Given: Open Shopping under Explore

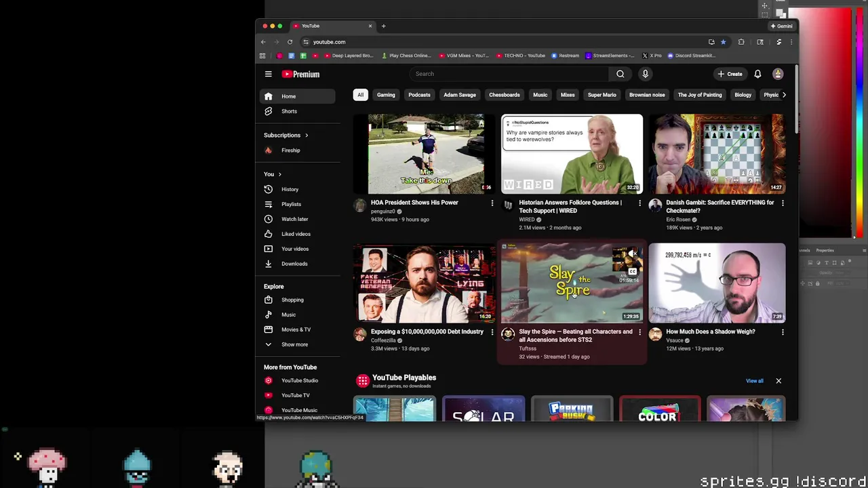Looking at the screenshot, I should click(x=298, y=300).
